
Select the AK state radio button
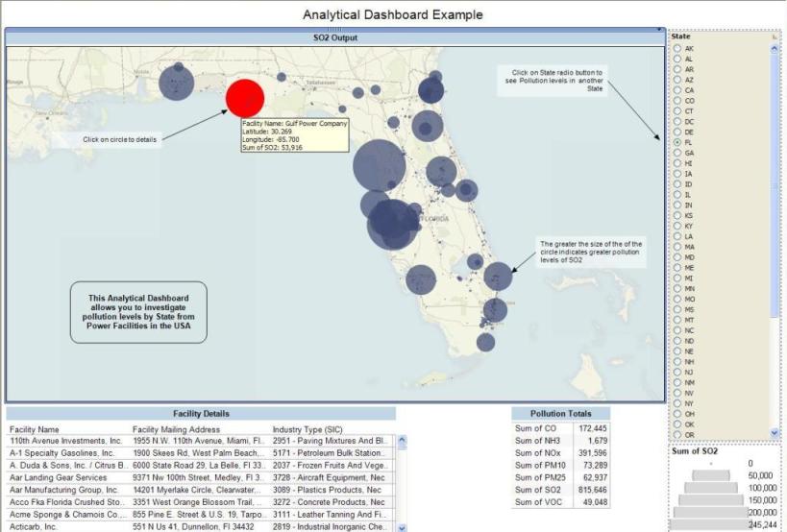point(677,48)
